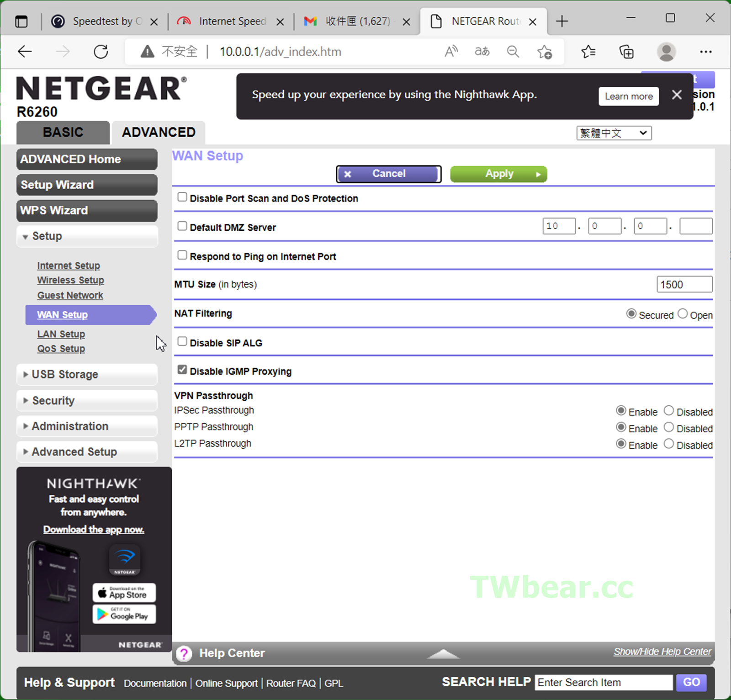Viewport: 731px width, 700px height.
Task: Click the translate page icon
Action: click(x=482, y=52)
